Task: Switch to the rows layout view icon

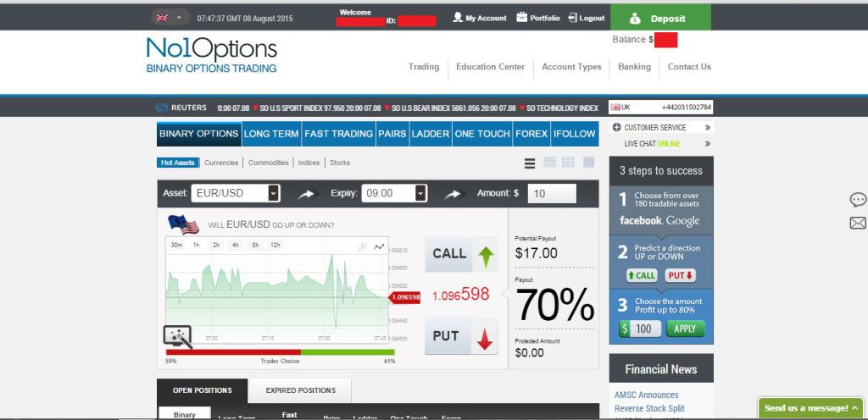Action: [x=549, y=163]
